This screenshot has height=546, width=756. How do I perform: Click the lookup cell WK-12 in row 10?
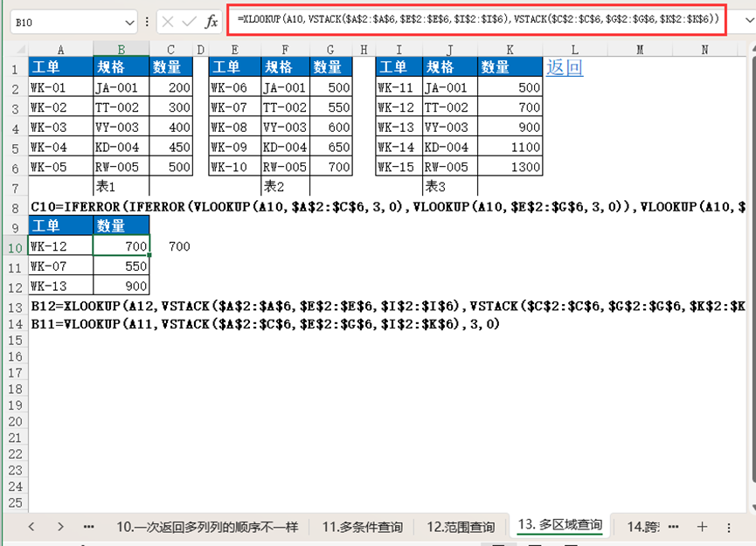pyautogui.click(x=61, y=245)
